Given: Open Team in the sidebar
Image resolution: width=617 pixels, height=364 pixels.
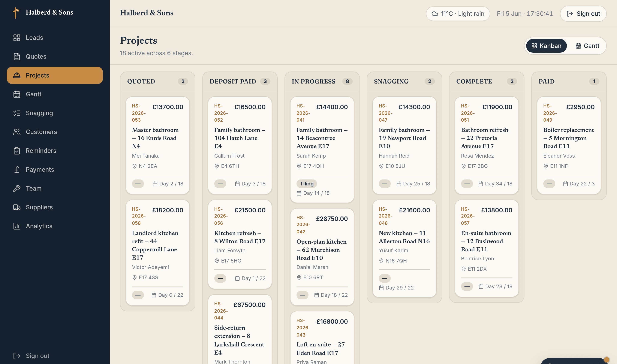Looking at the screenshot, I should (55, 188).
